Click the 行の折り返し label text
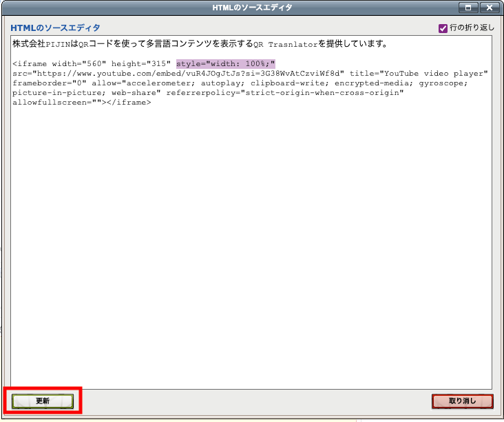 coord(472,28)
